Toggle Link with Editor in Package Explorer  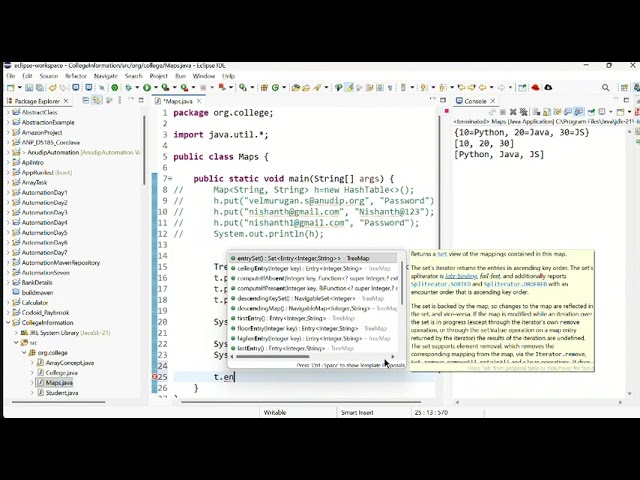coord(96,100)
